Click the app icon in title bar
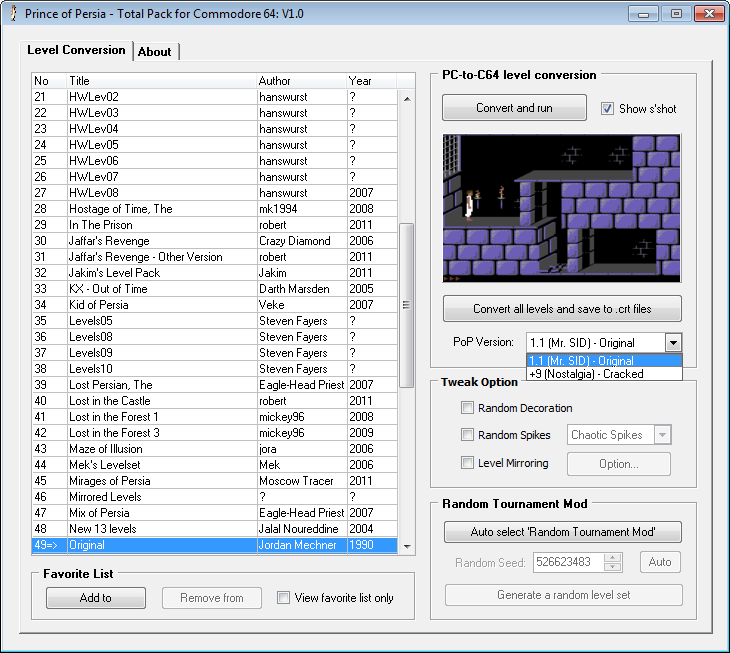Screen dimensions: 730x653 [13, 14]
